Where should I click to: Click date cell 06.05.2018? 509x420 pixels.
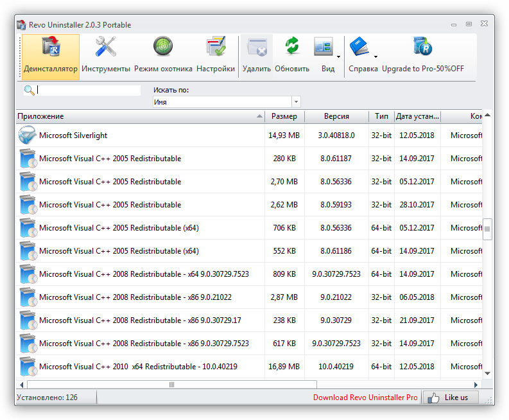(417, 297)
